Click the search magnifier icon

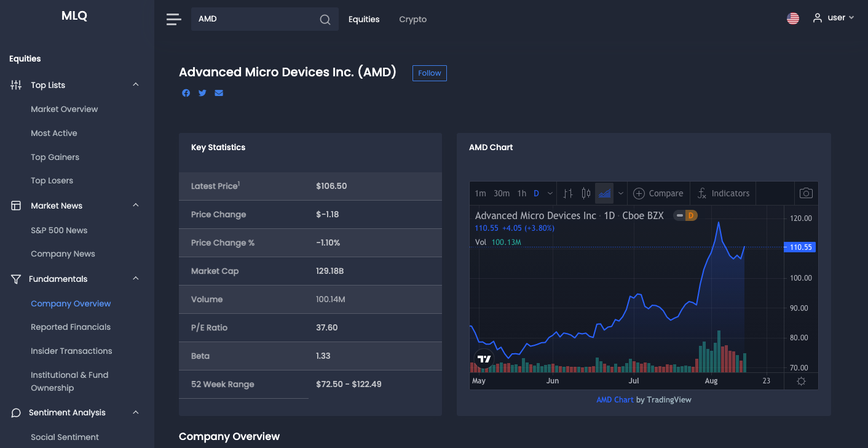325,19
